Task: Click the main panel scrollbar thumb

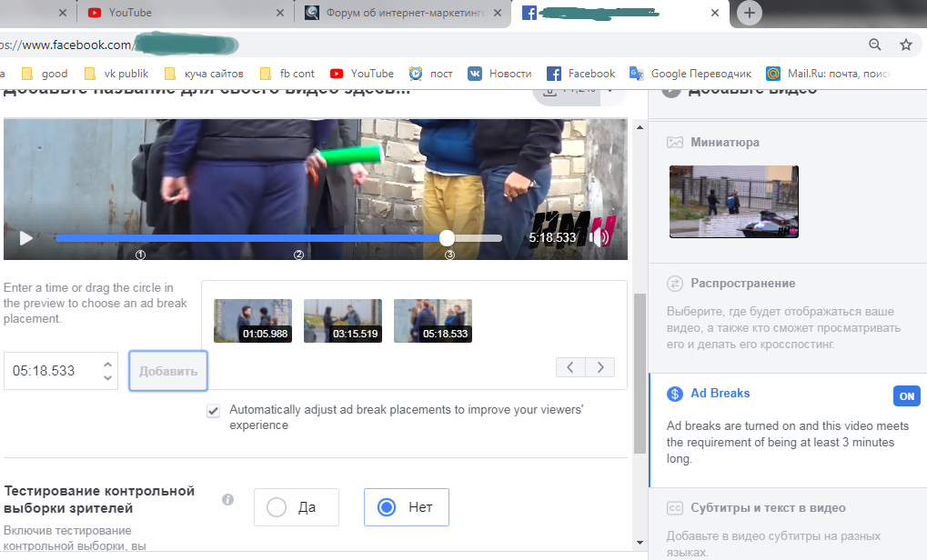Action: coord(640,374)
